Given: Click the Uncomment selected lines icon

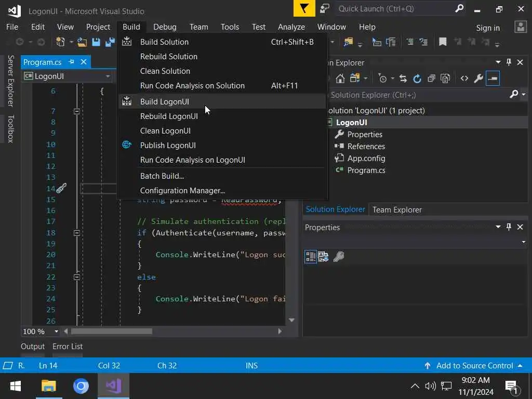Looking at the screenshot, I should point(423,42).
